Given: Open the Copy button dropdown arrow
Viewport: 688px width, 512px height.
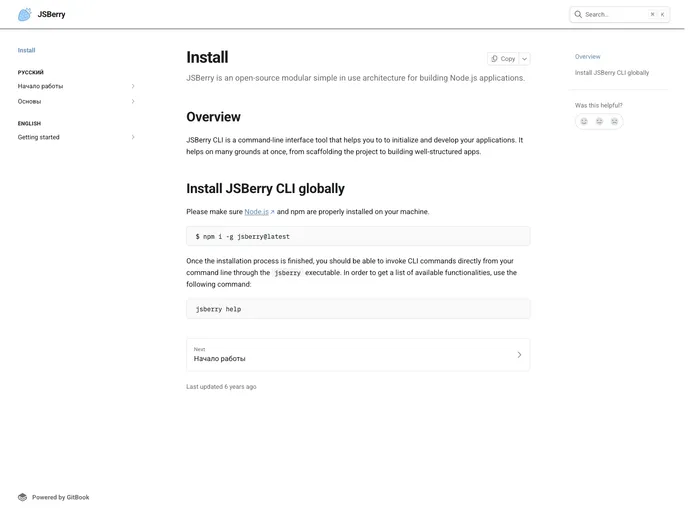Looking at the screenshot, I should (x=524, y=59).
